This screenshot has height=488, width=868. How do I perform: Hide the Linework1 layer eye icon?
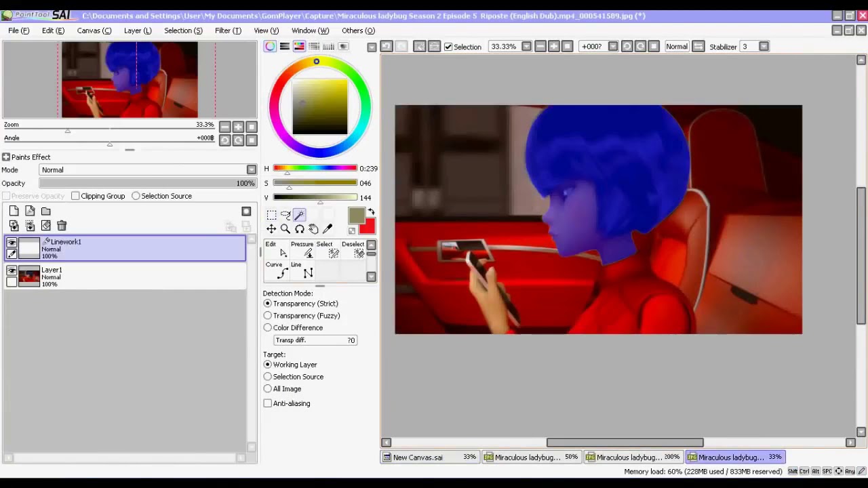pyautogui.click(x=12, y=243)
